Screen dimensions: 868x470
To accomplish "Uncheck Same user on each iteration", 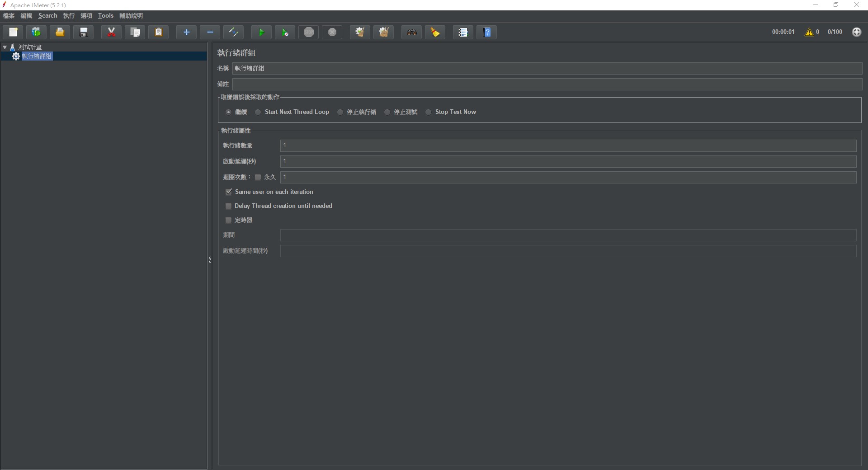I will (229, 192).
